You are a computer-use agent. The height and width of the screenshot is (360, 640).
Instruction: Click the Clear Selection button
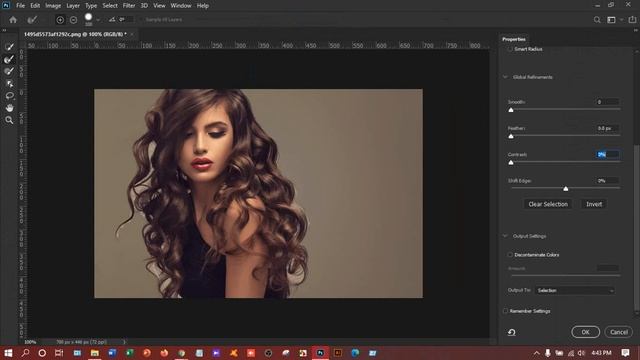[x=548, y=204]
